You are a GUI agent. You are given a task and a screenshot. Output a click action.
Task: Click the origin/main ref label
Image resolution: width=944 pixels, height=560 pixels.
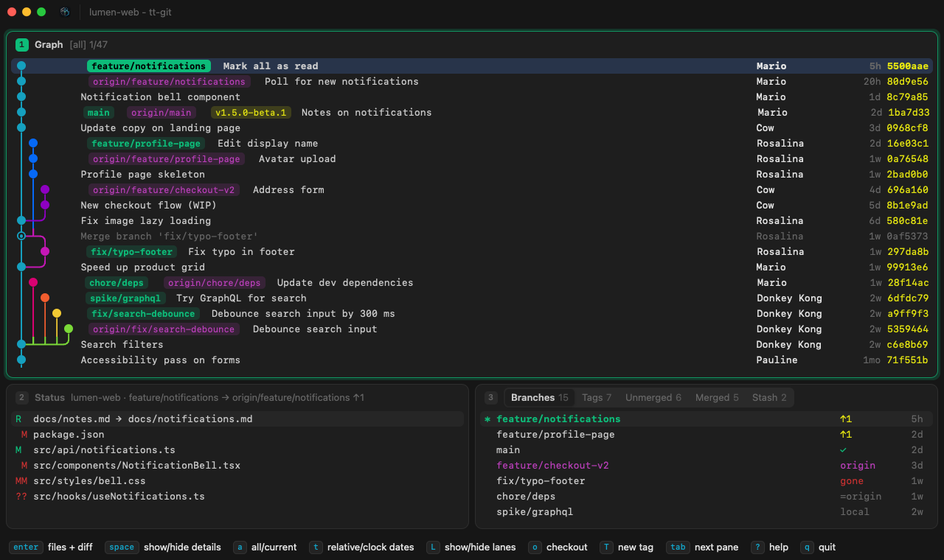tap(161, 112)
